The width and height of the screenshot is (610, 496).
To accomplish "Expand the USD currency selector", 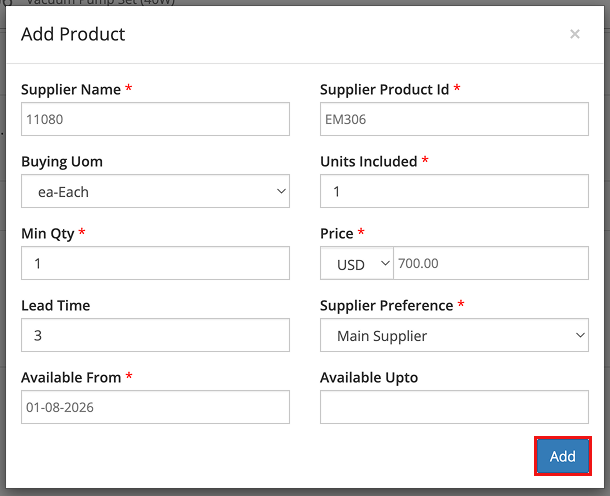I will 357,264.
